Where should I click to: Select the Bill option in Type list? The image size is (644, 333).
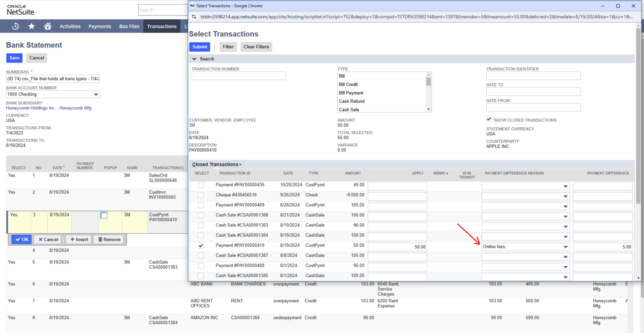342,76
